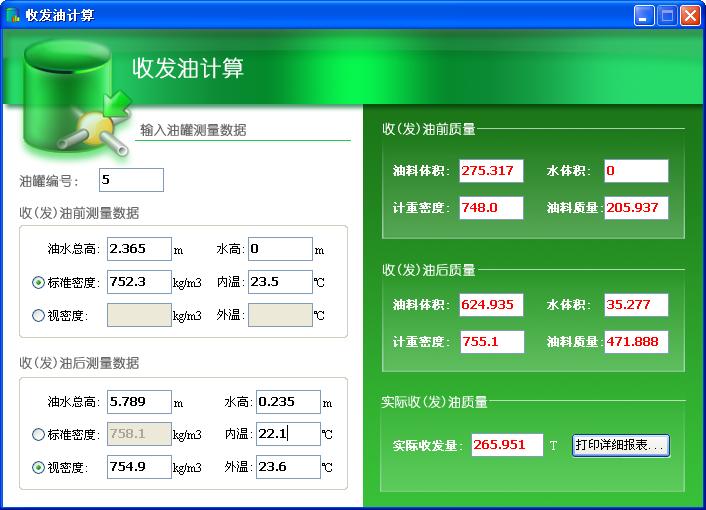This screenshot has width=706, height=510.
Task: Click the large 收发油计算 banner title
Action: point(188,68)
